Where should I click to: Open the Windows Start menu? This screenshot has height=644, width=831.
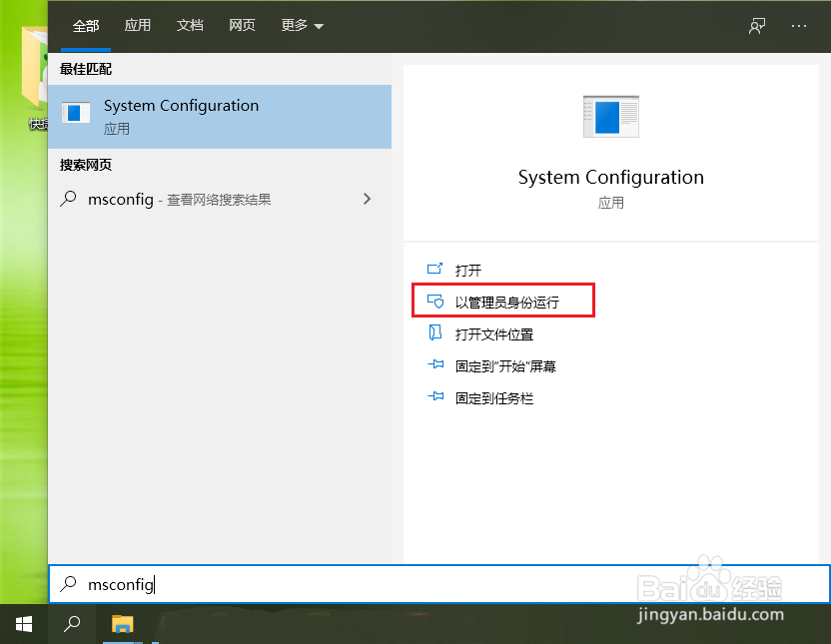point(22,623)
